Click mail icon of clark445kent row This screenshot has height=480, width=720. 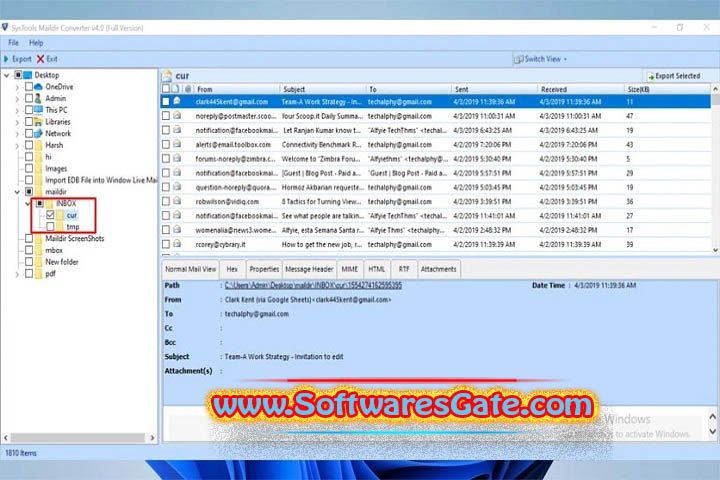pos(177,102)
